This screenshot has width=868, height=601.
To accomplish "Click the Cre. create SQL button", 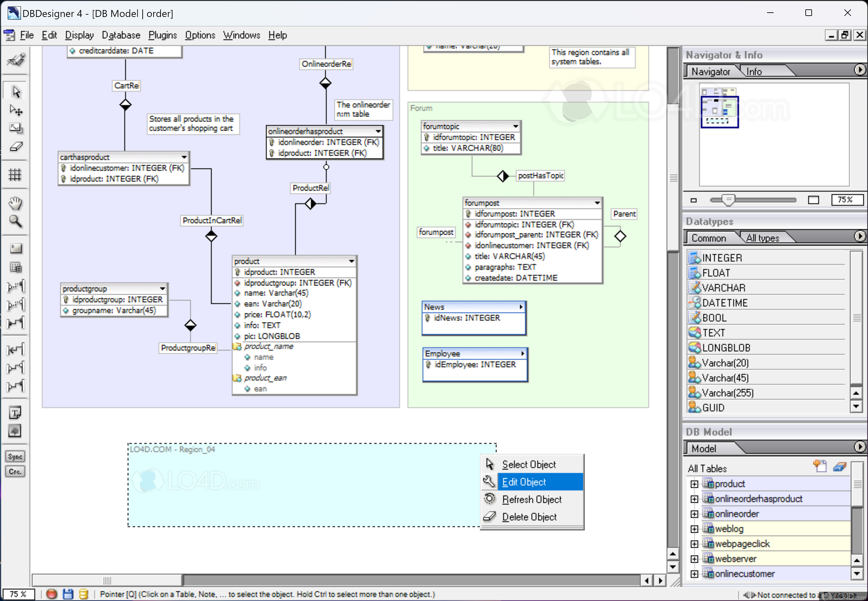I will click(15, 471).
